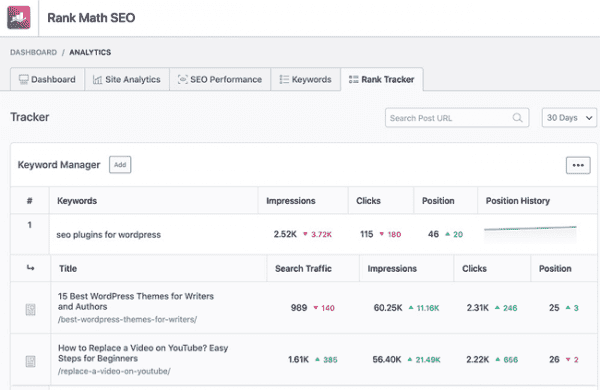Viewport: 600px width, 390px height.
Task: Click the Analytics breadcrumb text
Action: [90, 52]
